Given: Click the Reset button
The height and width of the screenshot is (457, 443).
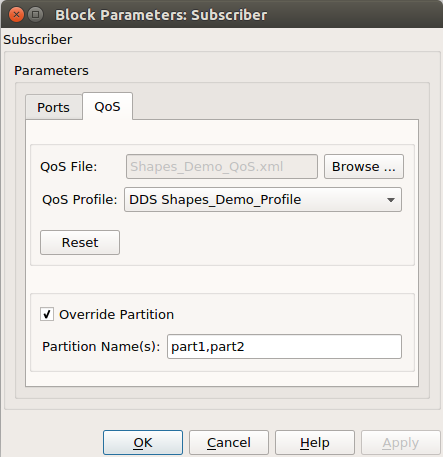Looking at the screenshot, I should (x=80, y=242).
